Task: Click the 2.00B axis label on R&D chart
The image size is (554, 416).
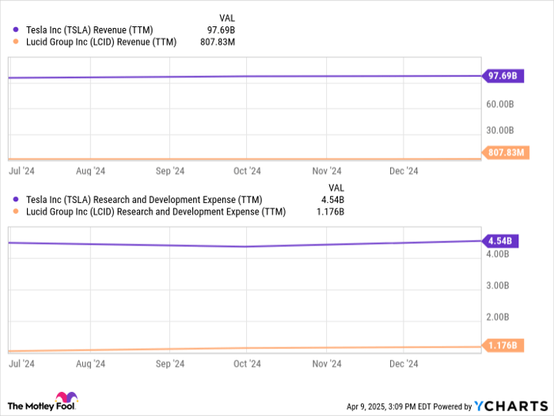Action: coord(497,317)
